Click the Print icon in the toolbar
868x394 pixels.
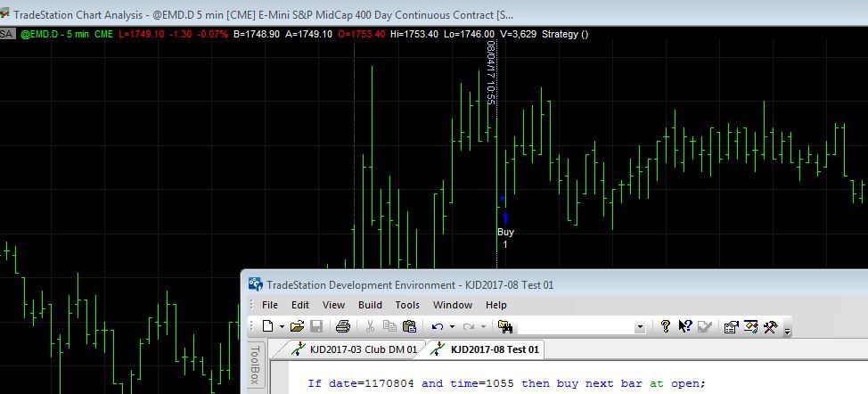click(x=343, y=326)
